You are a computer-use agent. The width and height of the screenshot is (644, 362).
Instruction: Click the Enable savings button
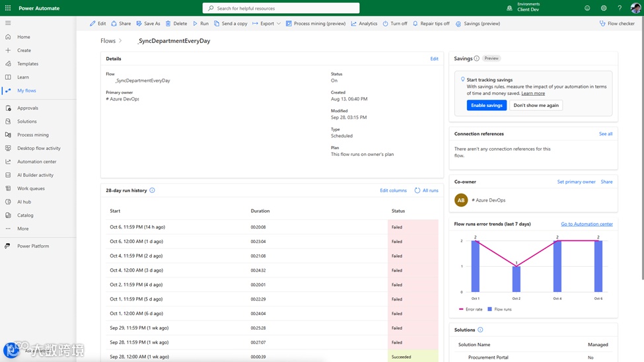486,105
